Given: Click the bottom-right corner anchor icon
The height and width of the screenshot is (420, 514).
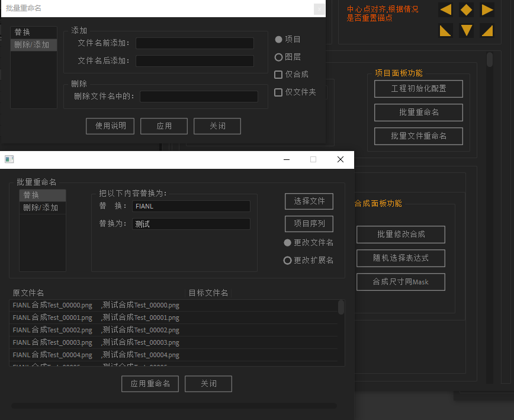Looking at the screenshot, I should pyautogui.click(x=487, y=30).
